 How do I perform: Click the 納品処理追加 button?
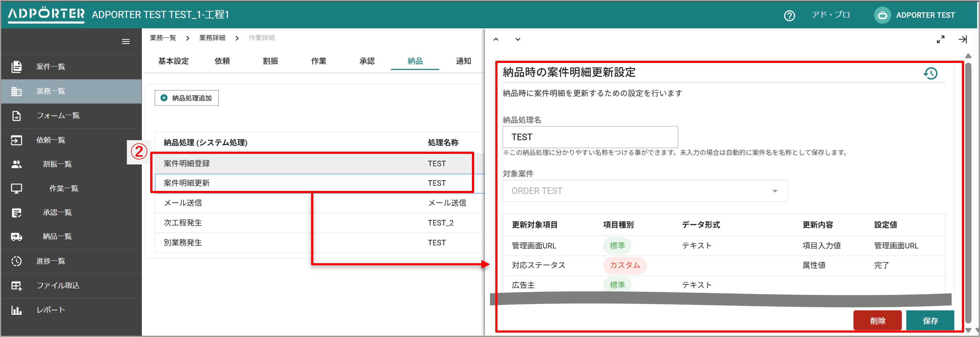(186, 97)
